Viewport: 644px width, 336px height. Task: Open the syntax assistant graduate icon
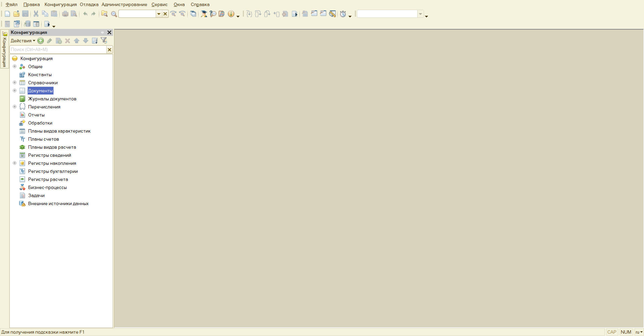204,14
